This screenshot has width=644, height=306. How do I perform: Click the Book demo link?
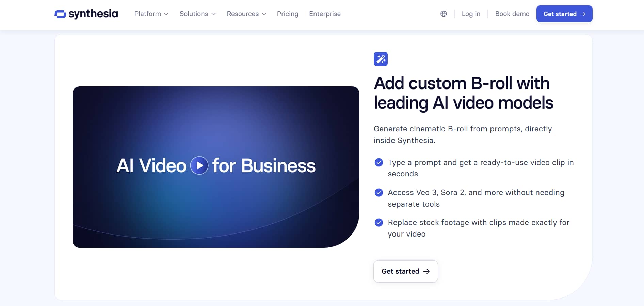512,14
